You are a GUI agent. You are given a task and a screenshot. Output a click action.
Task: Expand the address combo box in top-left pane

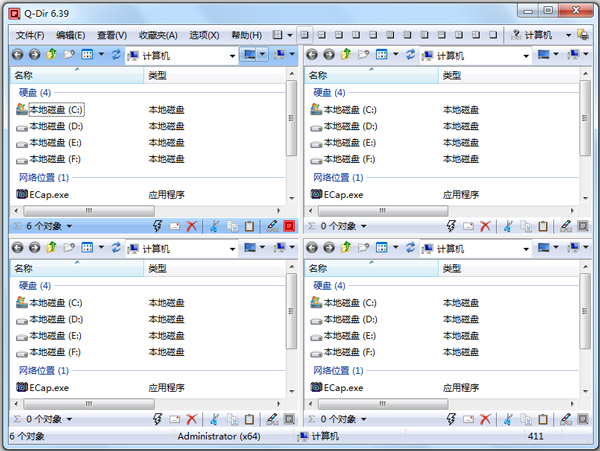[232, 56]
